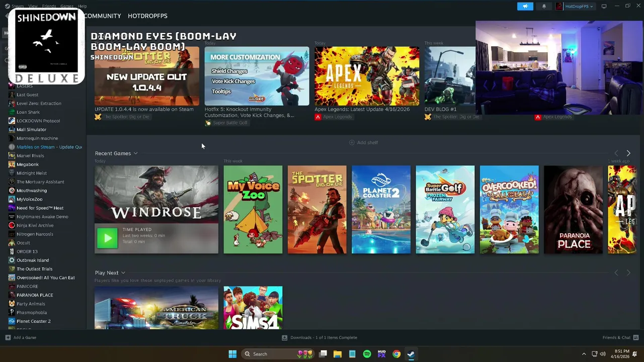644x362 pixels.
Task: Click the Steam icon in taskbar
Action: tap(411, 354)
